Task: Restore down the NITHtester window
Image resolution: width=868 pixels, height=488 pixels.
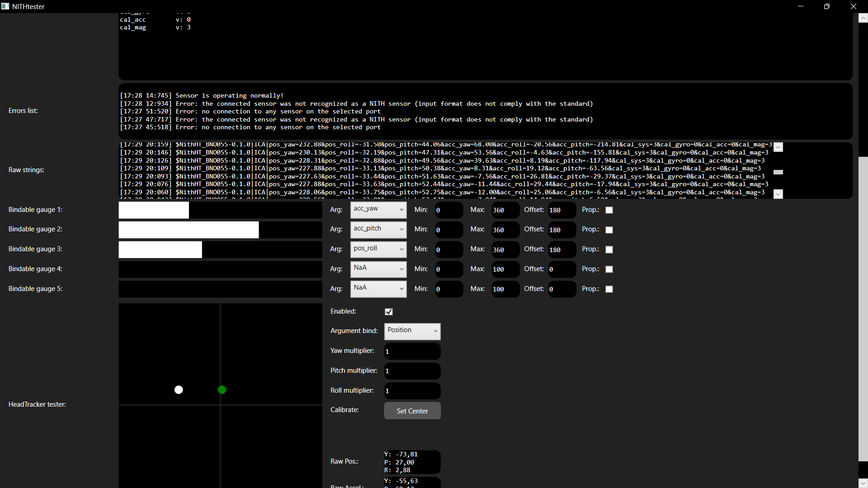Action: (827, 6)
